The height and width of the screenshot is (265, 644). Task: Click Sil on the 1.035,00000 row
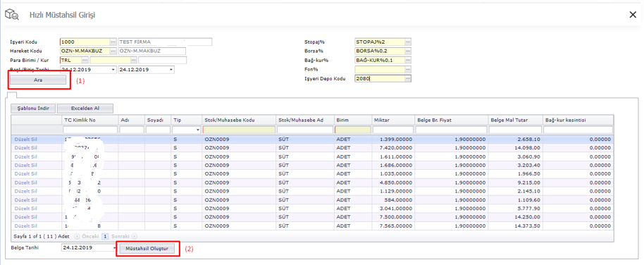pyautogui.click(x=35, y=174)
